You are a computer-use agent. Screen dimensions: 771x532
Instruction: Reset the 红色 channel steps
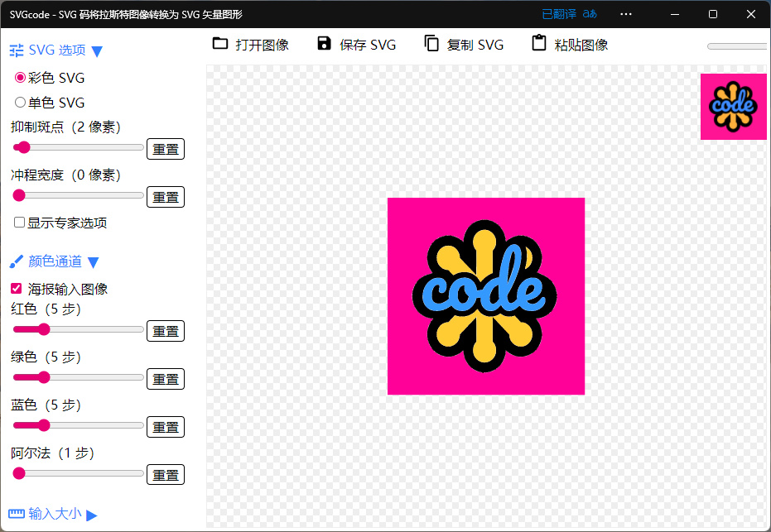[165, 331]
